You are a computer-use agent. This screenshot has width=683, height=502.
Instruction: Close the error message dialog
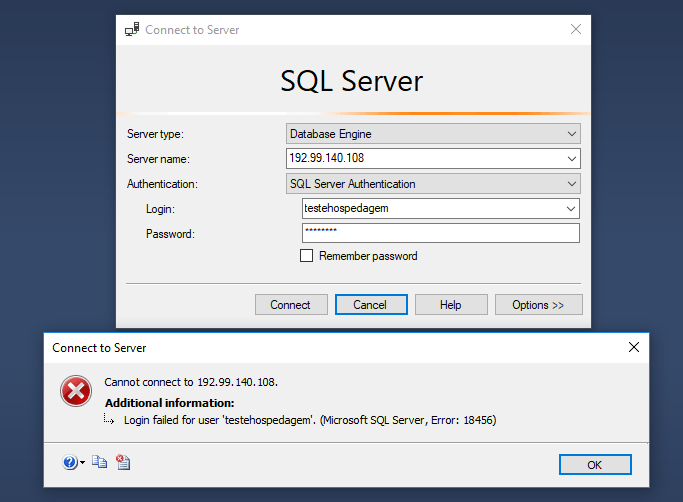coord(634,347)
